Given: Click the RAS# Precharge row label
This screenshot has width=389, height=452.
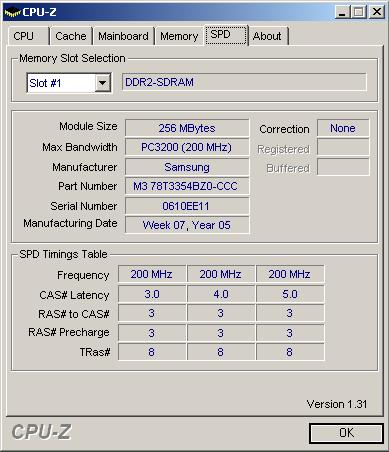Looking at the screenshot, I should click(x=69, y=332).
